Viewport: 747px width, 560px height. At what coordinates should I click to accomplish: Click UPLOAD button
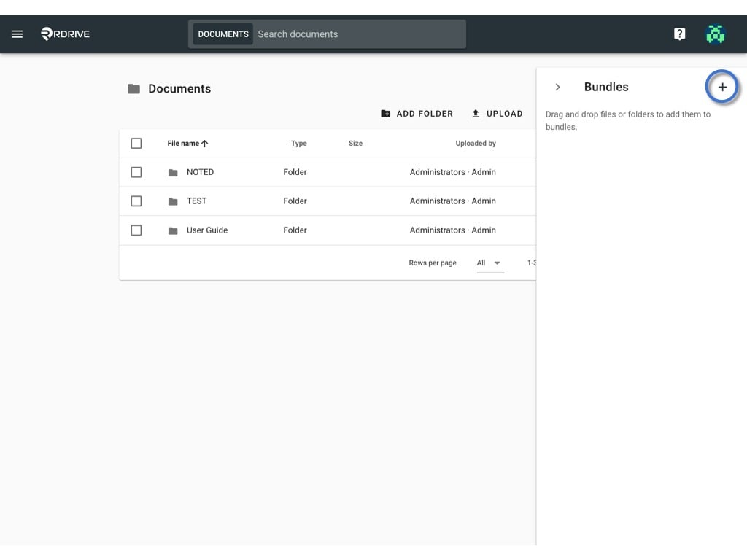[497, 114]
